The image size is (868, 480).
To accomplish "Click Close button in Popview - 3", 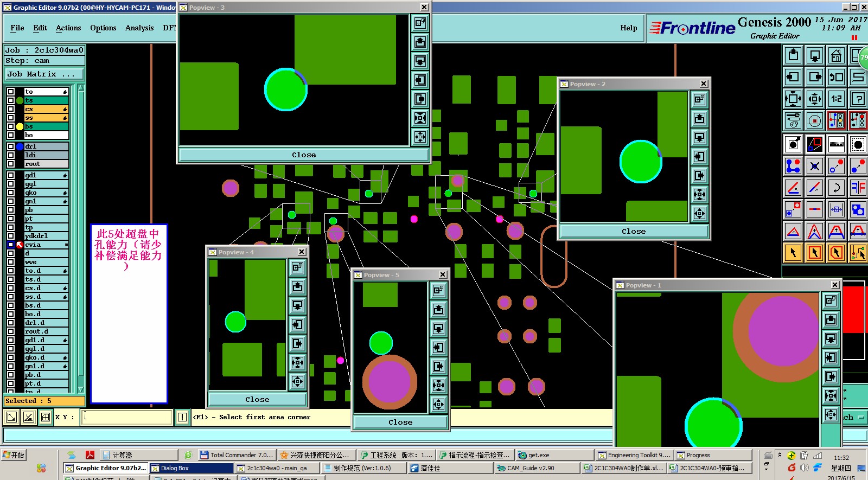I will 304,155.
